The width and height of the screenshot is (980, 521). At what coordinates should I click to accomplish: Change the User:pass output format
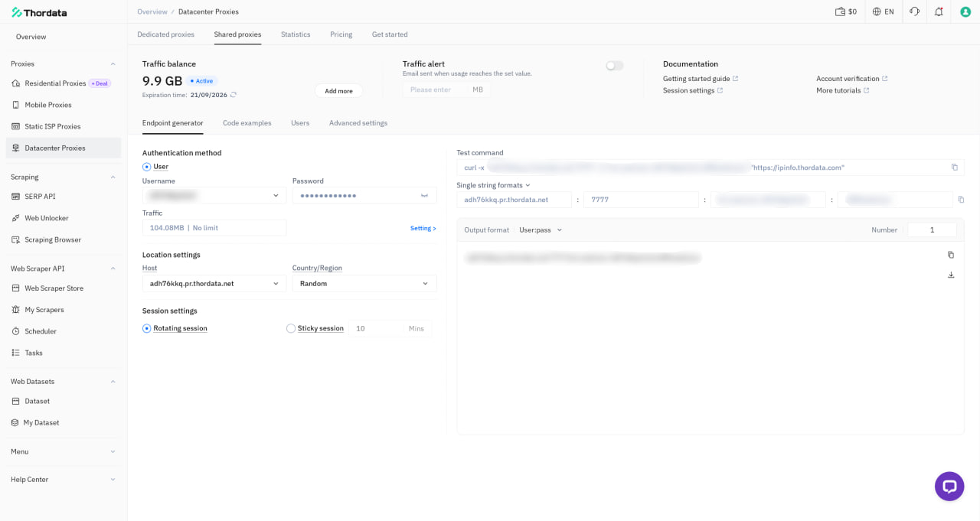pos(541,230)
